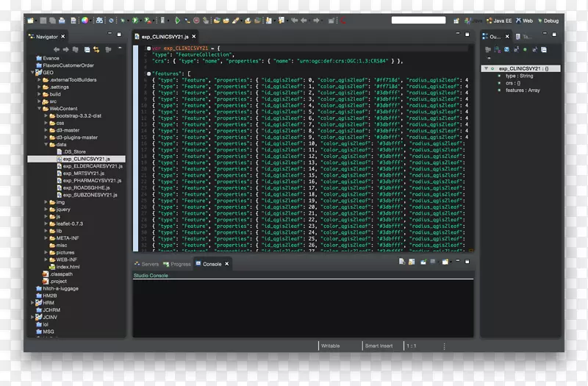The width and height of the screenshot is (588, 386).
Task: Open exp_PHARMACYSVY21.js in the Navigator
Action: (x=90, y=180)
